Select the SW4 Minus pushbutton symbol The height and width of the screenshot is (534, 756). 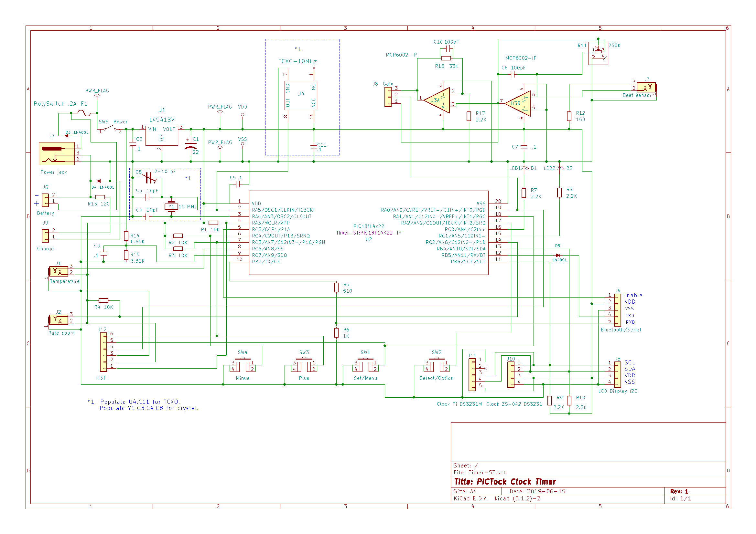[243, 365]
